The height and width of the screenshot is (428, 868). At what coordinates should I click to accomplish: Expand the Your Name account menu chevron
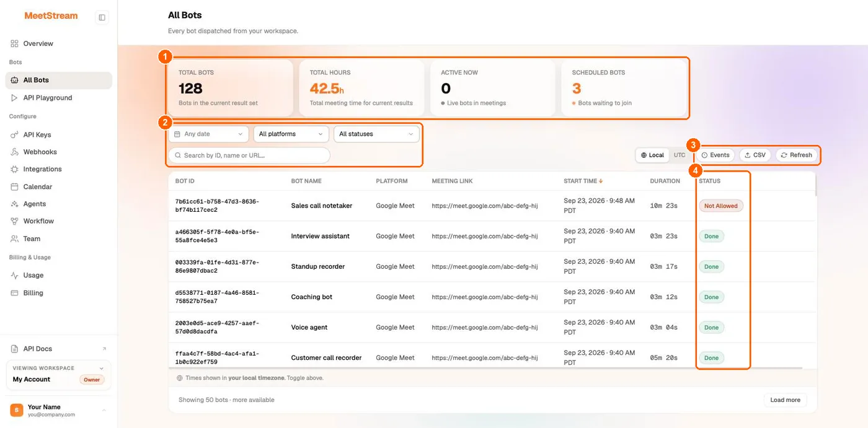coord(104,410)
